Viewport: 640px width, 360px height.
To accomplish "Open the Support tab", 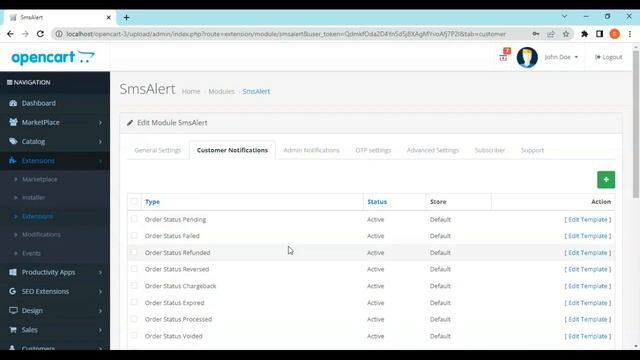I will click(532, 150).
